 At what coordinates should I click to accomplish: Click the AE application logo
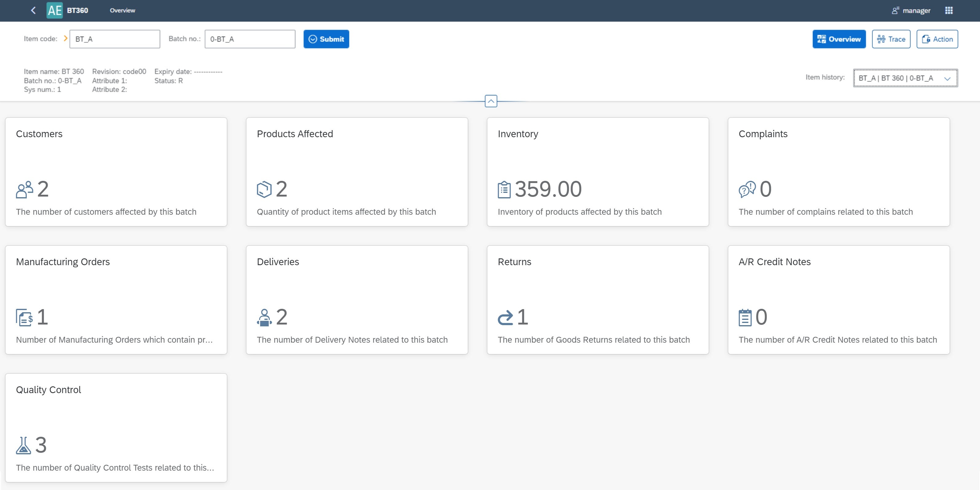(x=54, y=10)
